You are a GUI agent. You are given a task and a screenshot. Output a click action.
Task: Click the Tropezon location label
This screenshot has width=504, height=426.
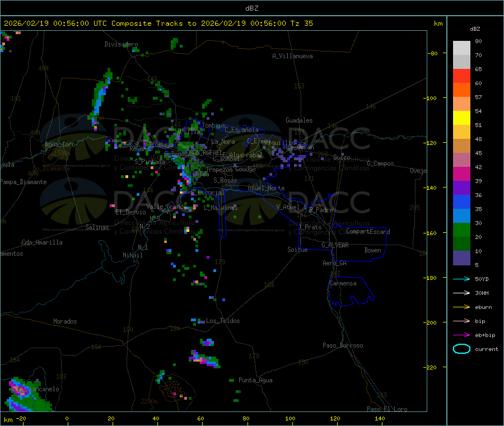click(x=219, y=170)
